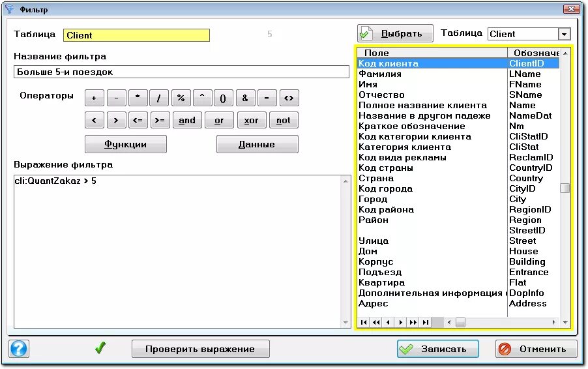Select the Код клиента row
Viewport: 588px width, 369px height.
click(458, 63)
